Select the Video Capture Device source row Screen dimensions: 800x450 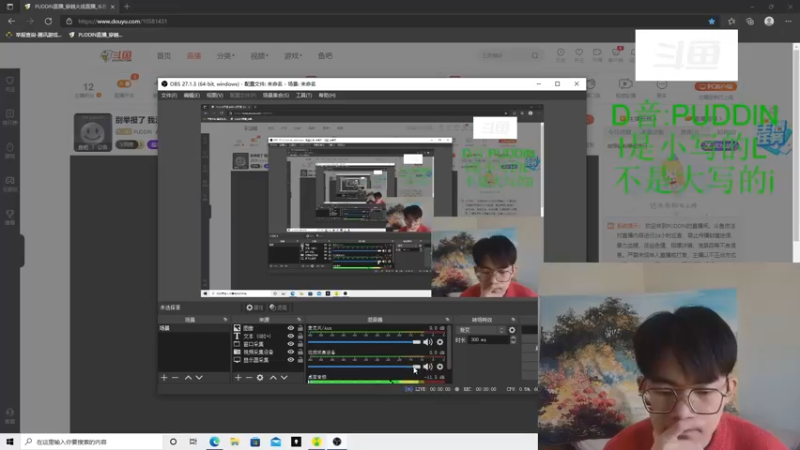point(268,352)
